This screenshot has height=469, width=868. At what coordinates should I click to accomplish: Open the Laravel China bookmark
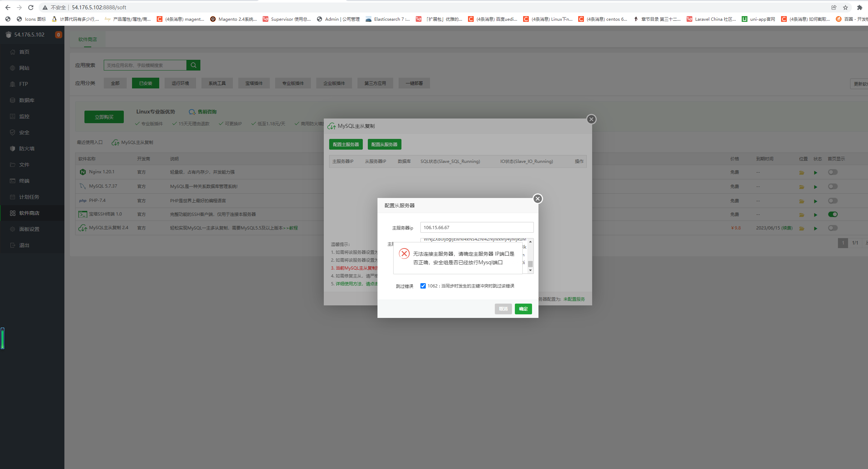pos(711,19)
